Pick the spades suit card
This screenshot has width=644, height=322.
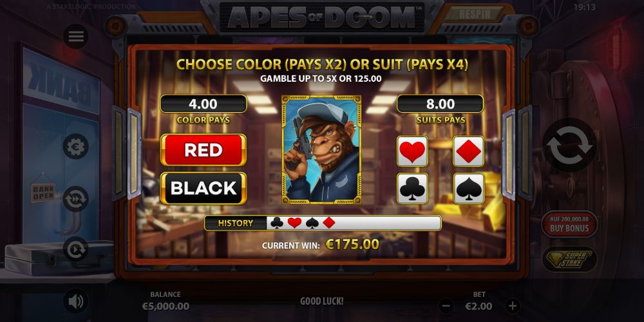point(469,189)
